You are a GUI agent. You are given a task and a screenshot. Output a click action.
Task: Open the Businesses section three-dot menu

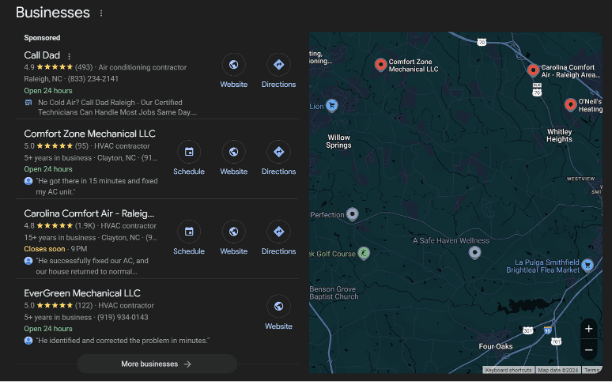[x=101, y=13]
